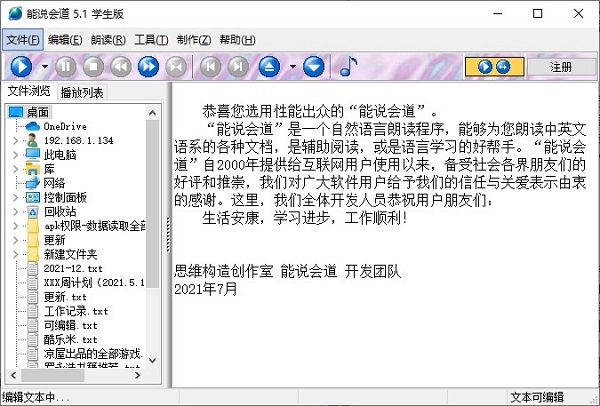Expand the apk权限 folder node
Viewport: 600px width, 406px height.
pos(15,226)
